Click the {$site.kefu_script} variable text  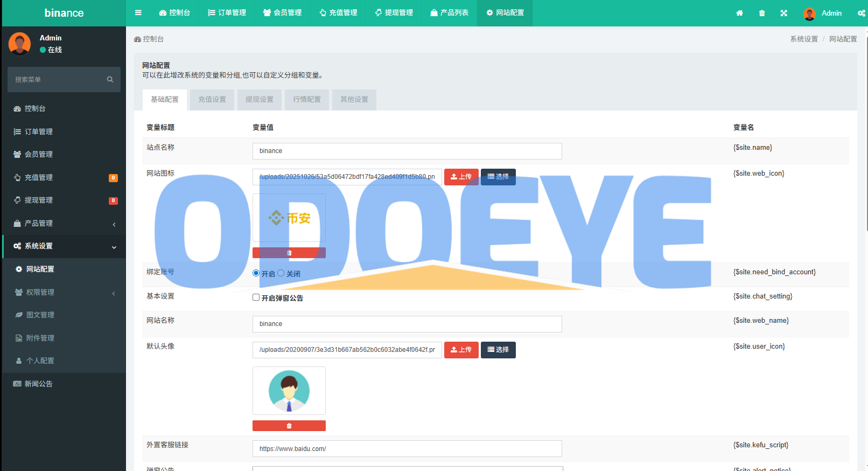click(x=761, y=445)
